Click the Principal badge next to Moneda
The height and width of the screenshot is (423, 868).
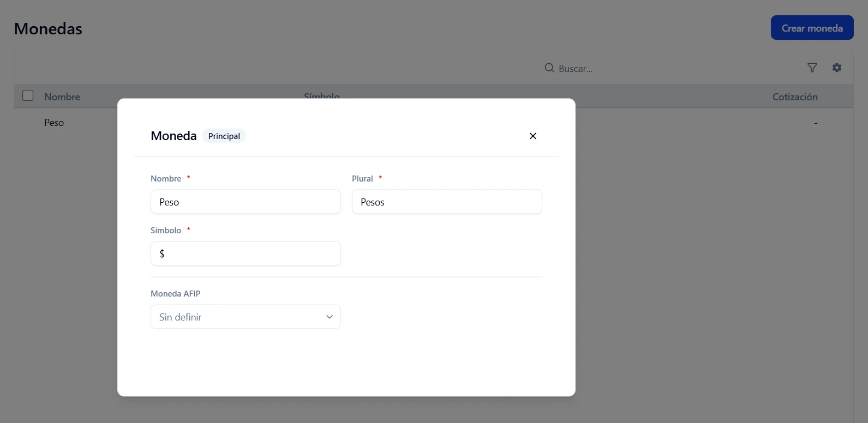tap(224, 136)
